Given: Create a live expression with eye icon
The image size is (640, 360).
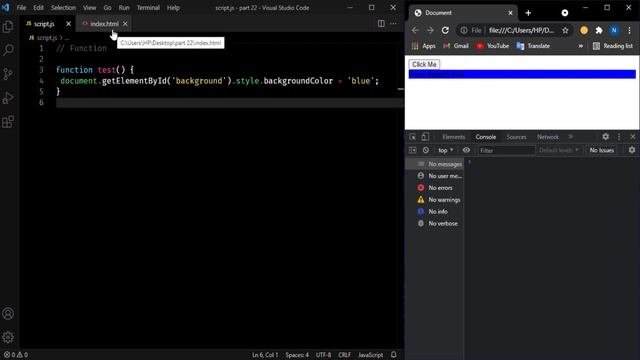Looking at the screenshot, I should click(466, 150).
